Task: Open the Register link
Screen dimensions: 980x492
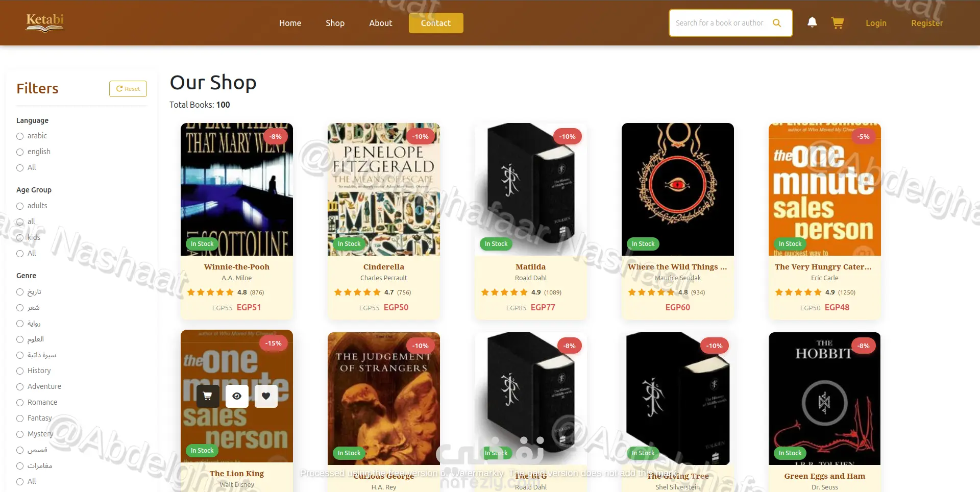Action: point(927,23)
